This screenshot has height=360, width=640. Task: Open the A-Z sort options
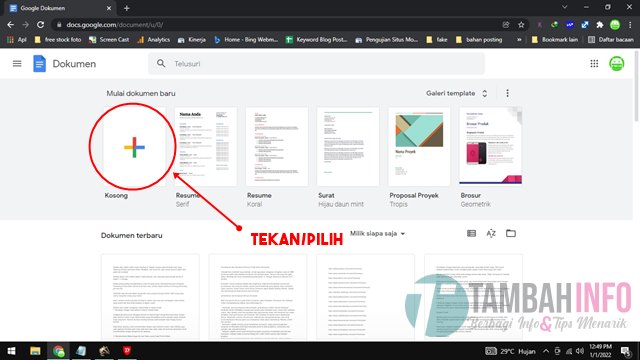(491, 233)
